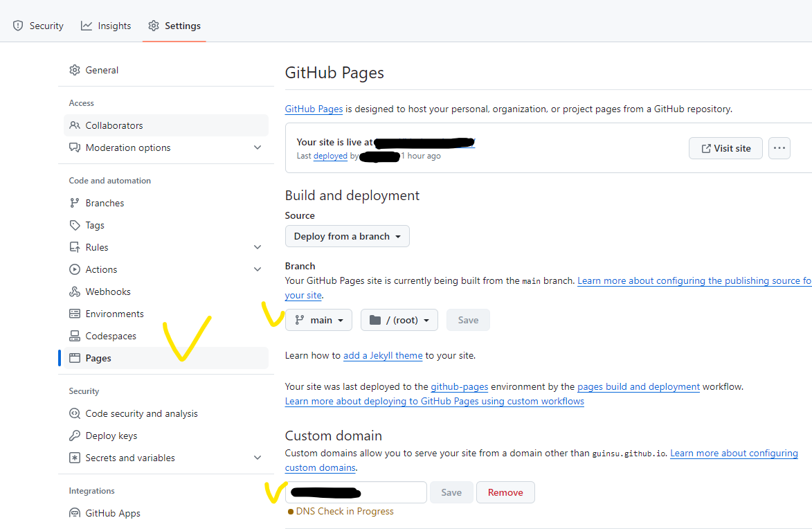Click the Rules icon in sidebar
Image resolution: width=812 pixels, height=529 pixels.
(75, 247)
